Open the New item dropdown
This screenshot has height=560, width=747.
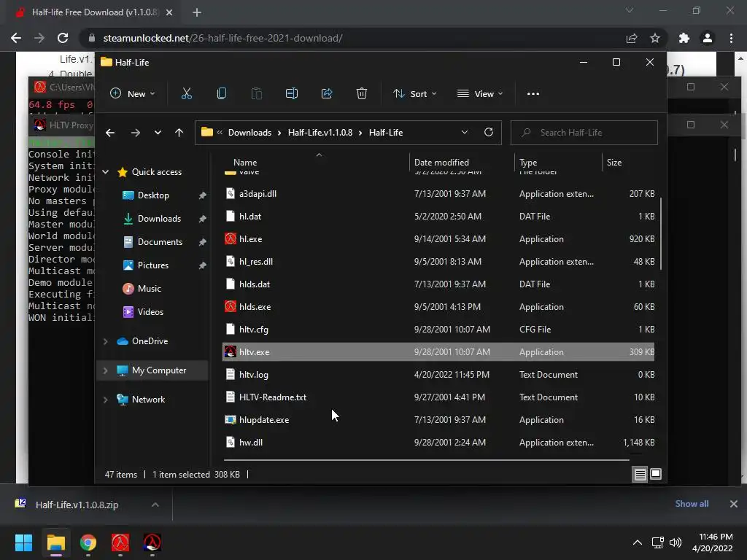(133, 94)
